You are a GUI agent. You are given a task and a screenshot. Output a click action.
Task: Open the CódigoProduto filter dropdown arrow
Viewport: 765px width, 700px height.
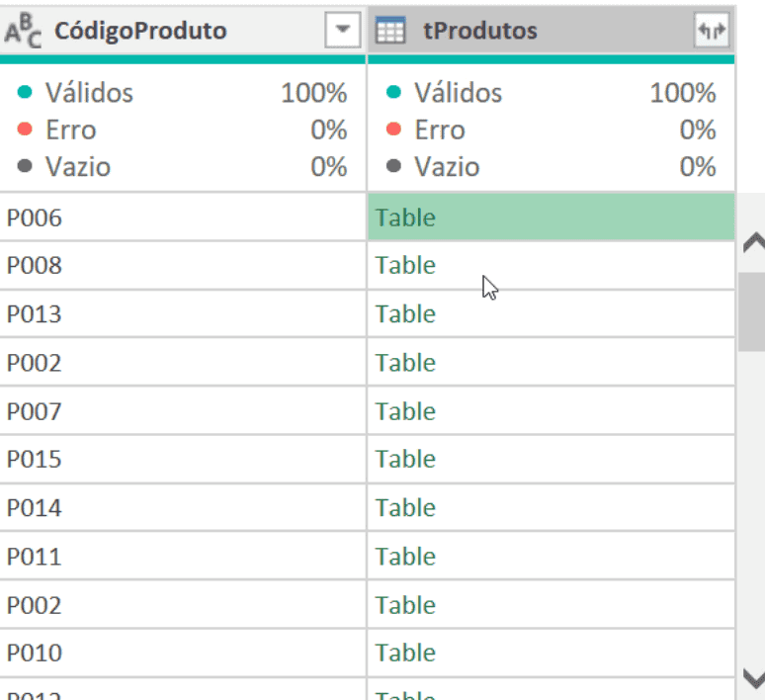click(x=342, y=32)
